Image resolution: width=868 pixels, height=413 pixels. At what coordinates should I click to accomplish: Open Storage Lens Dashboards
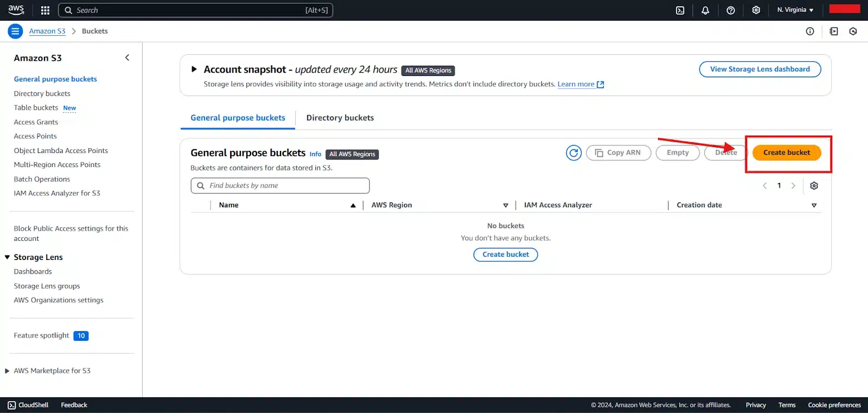[x=33, y=272]
